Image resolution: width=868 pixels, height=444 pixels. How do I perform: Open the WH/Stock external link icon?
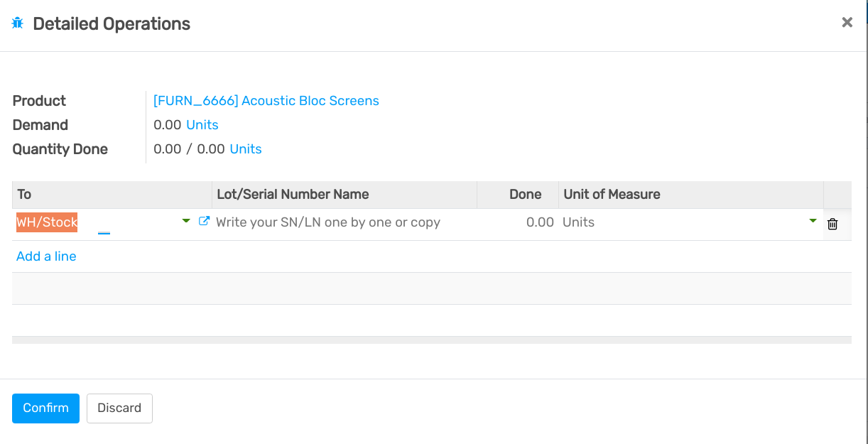click(204, 222)
